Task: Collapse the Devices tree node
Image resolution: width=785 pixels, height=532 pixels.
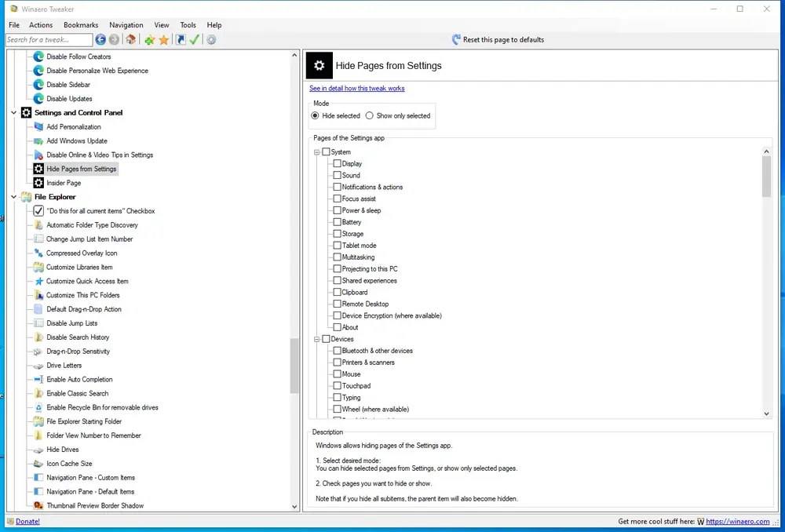Action: [x=316, y=339]
